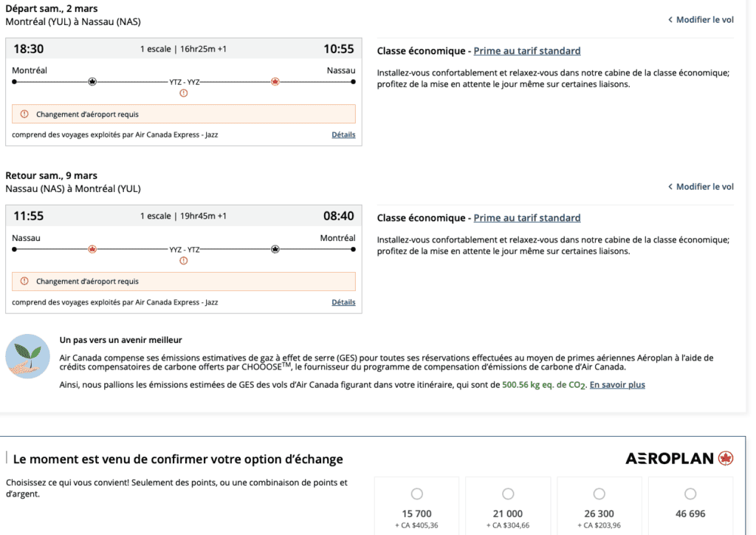This screenshot has height=535, width=756.
Task: Click the red maple leaf icon on departure route
Action: (x=275, y=82)
